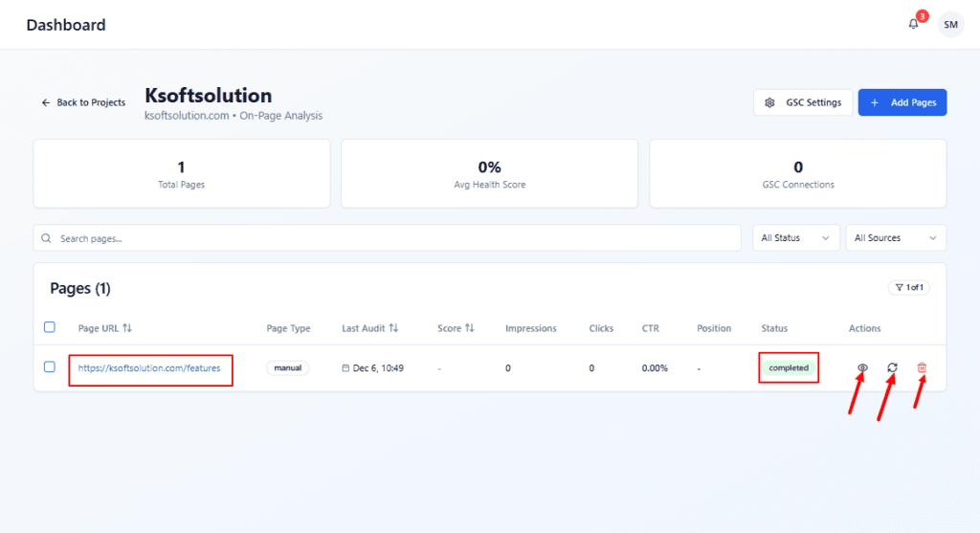Expand the All Status dropdown

click(x=795, y=238)
